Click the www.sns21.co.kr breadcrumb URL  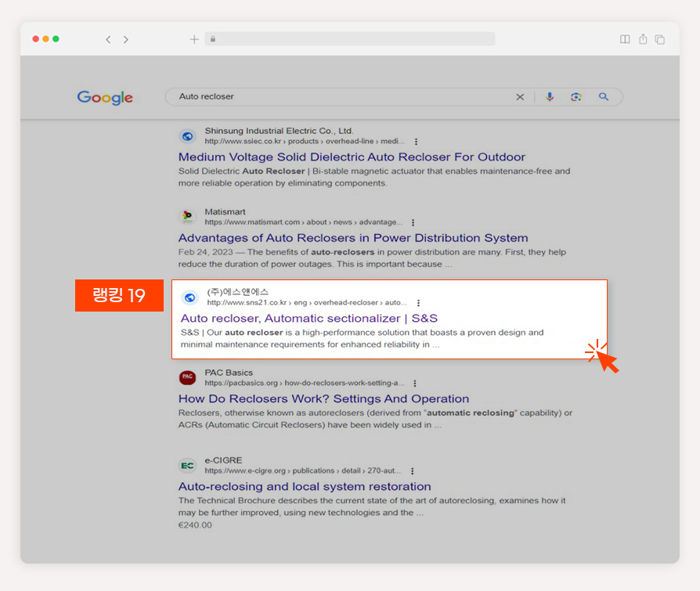coord(307,303)
